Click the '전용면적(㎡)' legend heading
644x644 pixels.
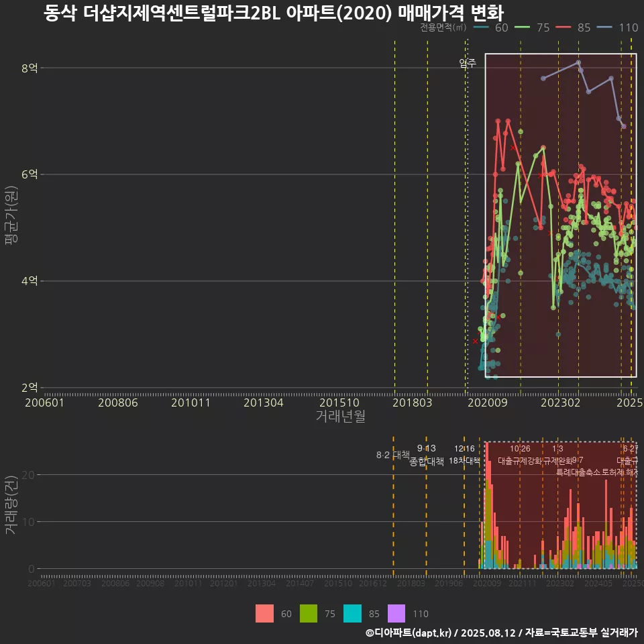[443, 28]
